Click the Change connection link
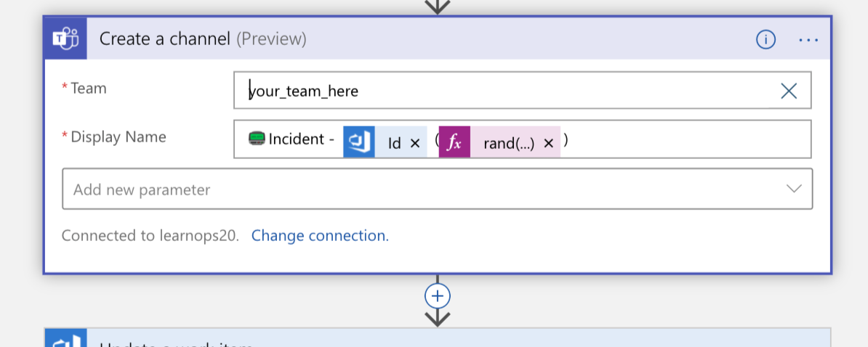The height and width of the screenshot is (347, 868). [320, 236]
